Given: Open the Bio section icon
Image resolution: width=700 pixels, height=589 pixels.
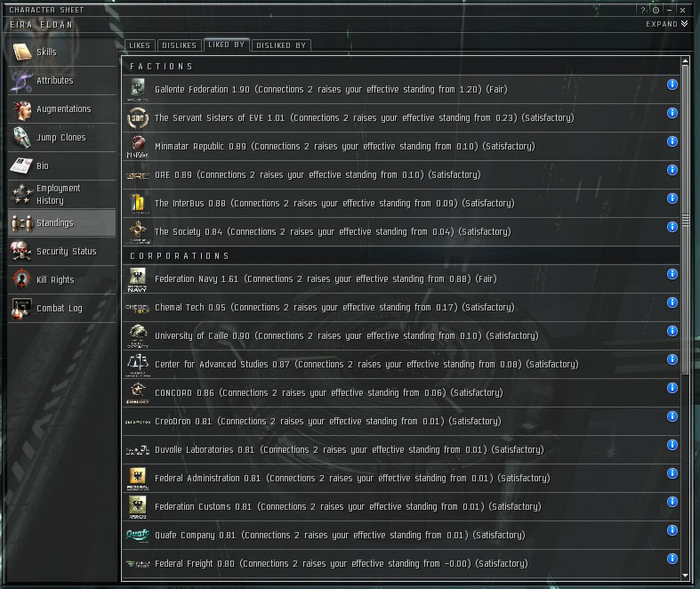Looking at the screenshot, I should pyautogui.click(x=21, y=166).
